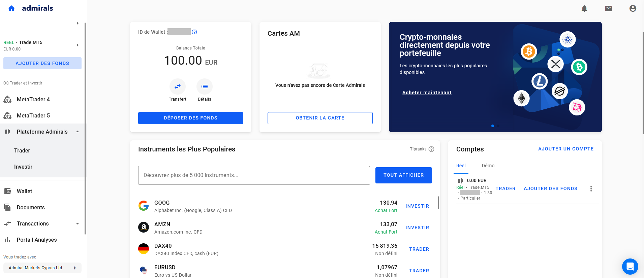Expand RÉEL Trade.MT5 account selector arrow
This screenshot has height=278, width=644.
pyautogui.click(x=78, y=45)
